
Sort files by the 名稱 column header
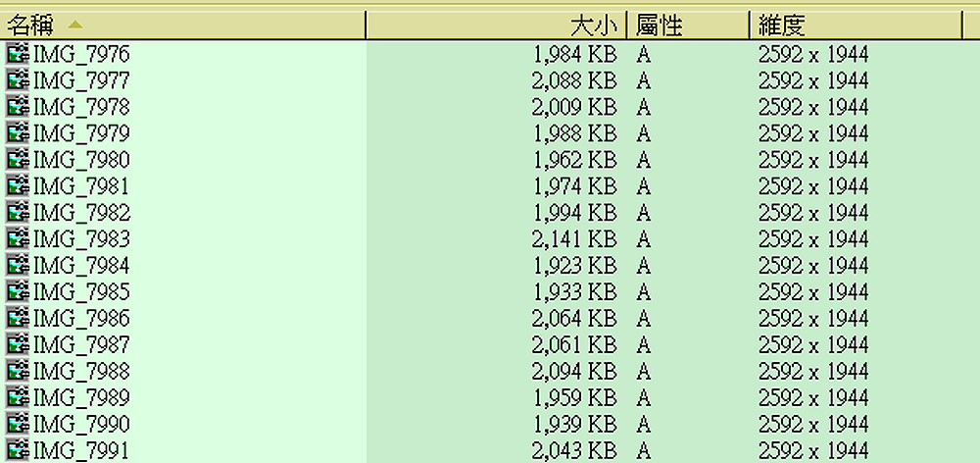point(182,26)
